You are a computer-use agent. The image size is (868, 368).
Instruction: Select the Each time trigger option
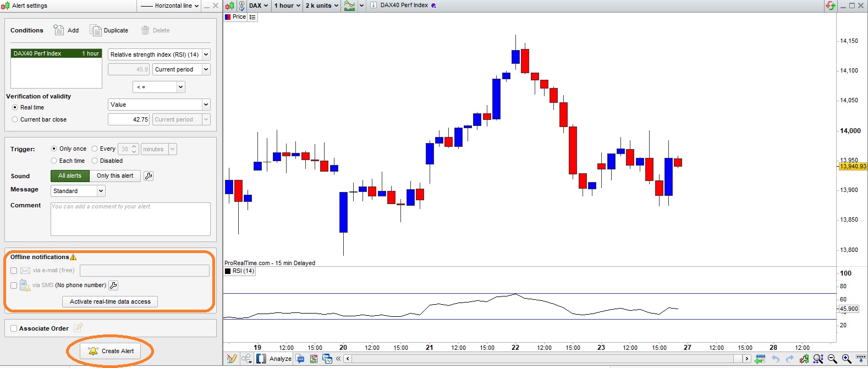click(54, 161)
